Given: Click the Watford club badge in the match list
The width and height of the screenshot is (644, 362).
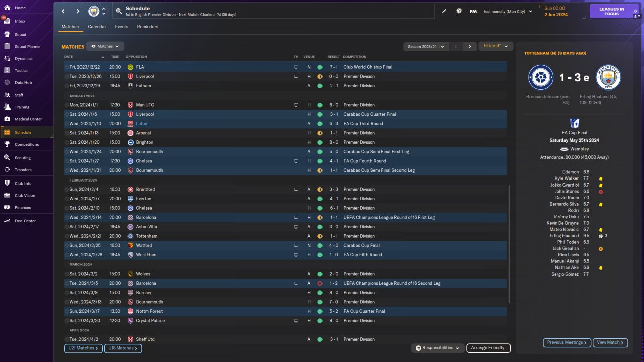Looking at the screenshot, I should (130, 245).
